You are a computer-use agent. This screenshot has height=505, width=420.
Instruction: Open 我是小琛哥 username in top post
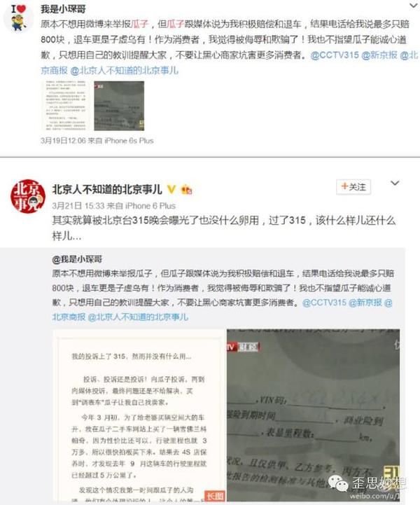click(64, 9)
